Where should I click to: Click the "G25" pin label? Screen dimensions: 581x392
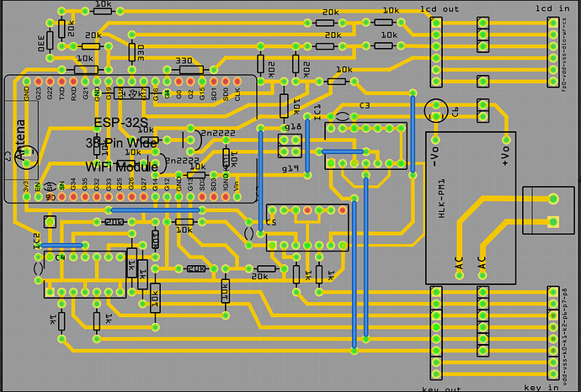120,184
